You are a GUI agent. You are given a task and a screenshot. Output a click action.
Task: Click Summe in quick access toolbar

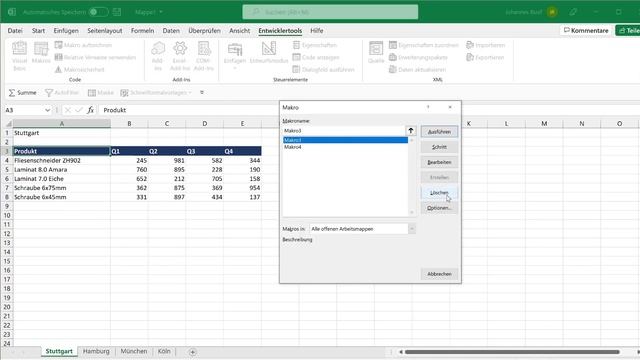click(22, 93)
